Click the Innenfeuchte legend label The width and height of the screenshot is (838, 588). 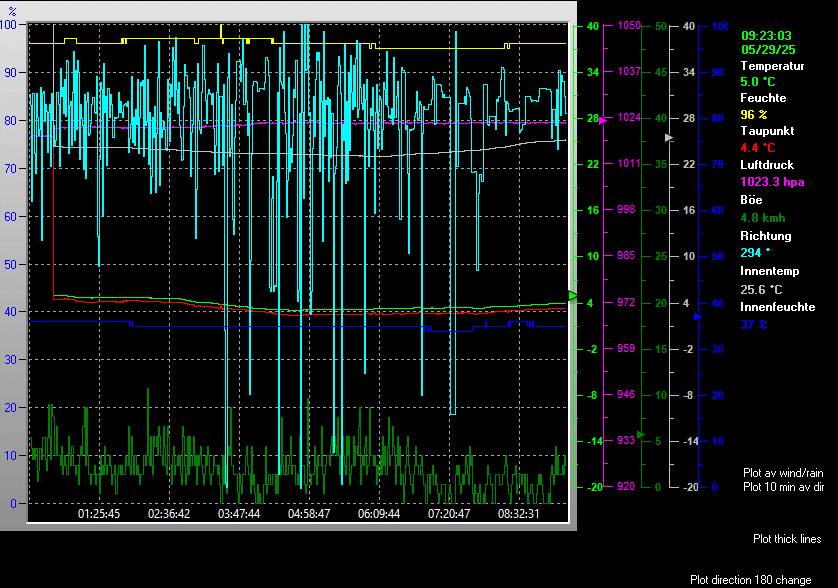pyautogui.click(x=776, y=307)
